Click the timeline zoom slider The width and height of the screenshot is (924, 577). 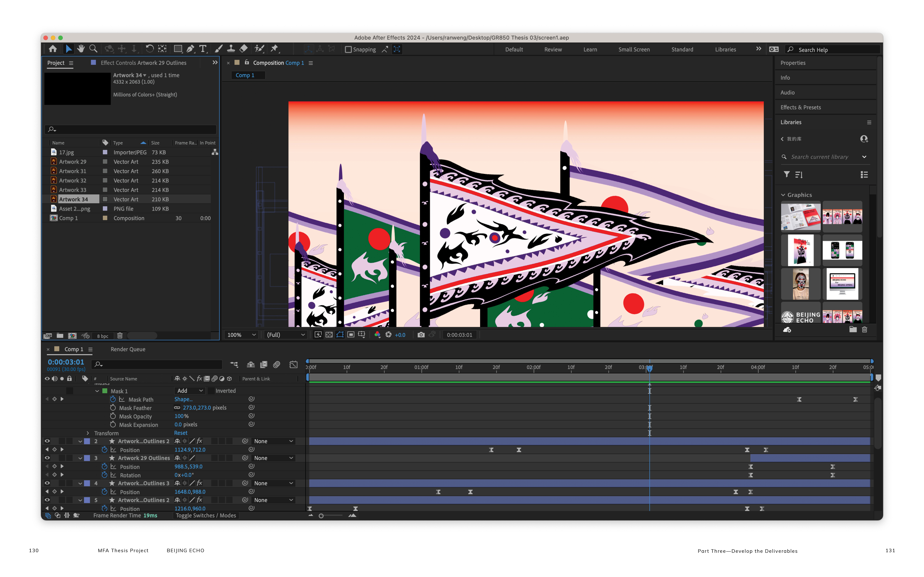[x=321, y=516]
